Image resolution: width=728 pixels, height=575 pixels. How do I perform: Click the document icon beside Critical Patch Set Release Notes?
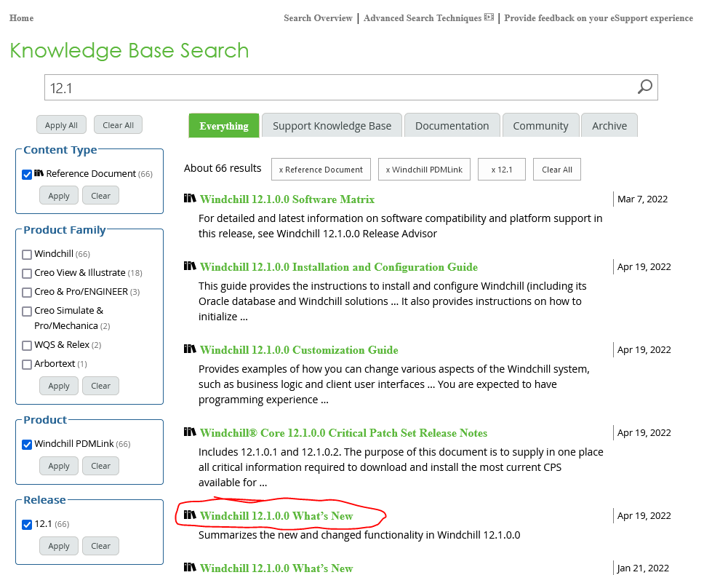[x=190, y=432]
